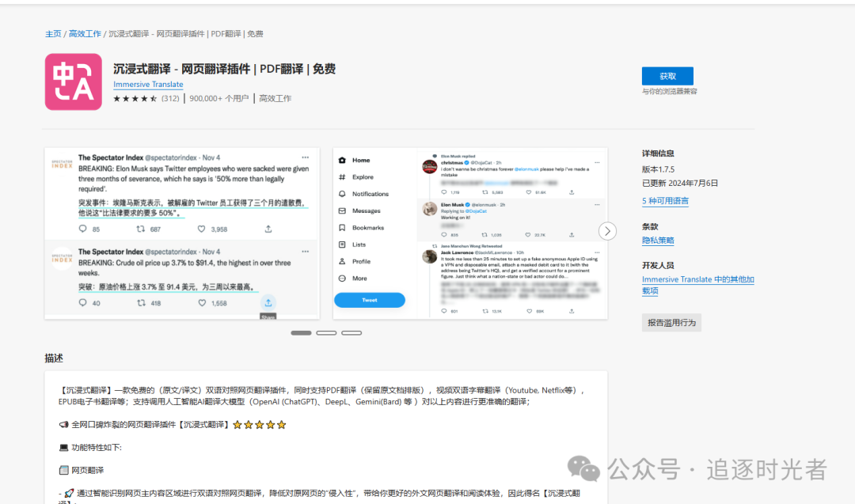Open the more options dots on the crude oil tweet
The width and height of the screenshot is (855, 504).
click(306, 252)
